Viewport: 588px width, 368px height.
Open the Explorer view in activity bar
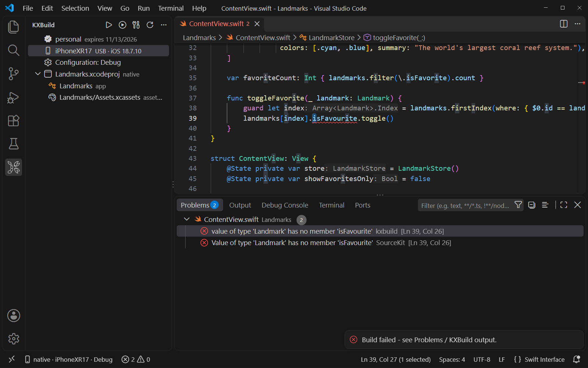click(14, 27)
